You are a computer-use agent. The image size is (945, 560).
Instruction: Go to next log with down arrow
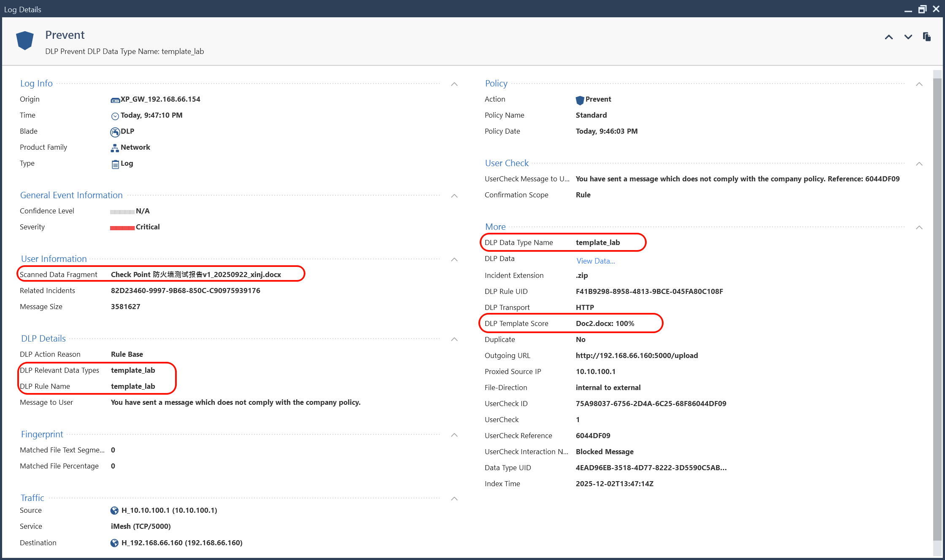(x=908, y=37)
